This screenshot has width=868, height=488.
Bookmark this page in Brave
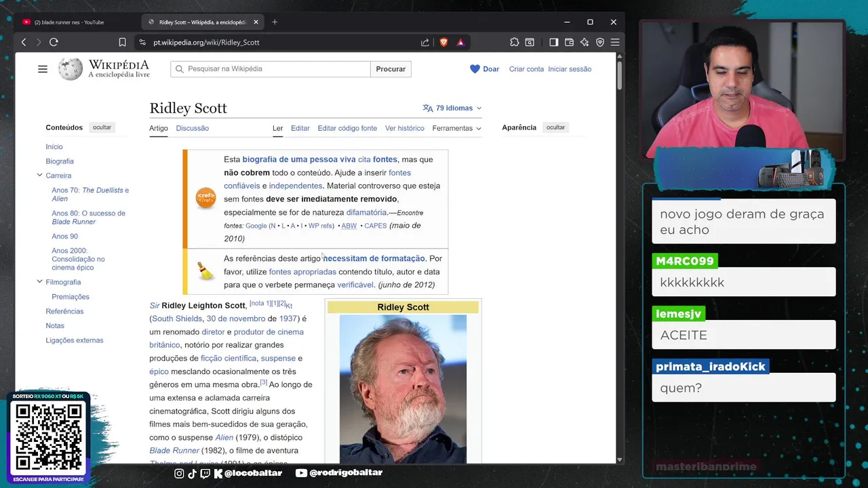122,42
